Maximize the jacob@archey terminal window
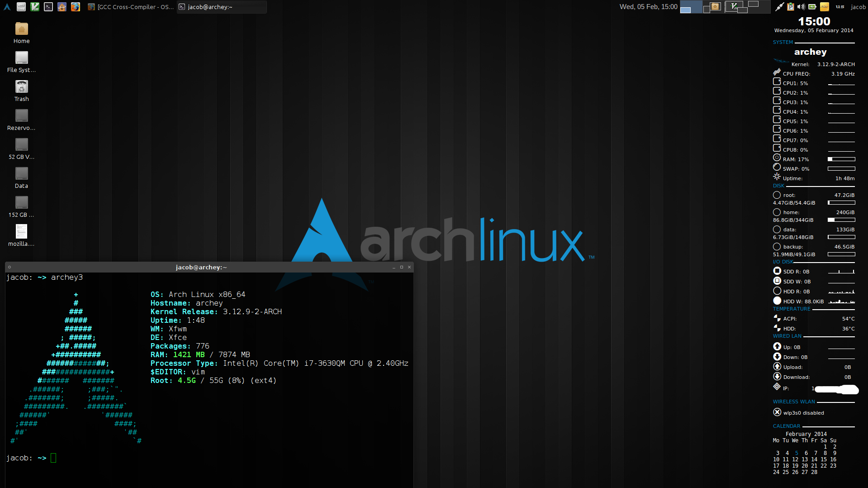 coord(401,267)
